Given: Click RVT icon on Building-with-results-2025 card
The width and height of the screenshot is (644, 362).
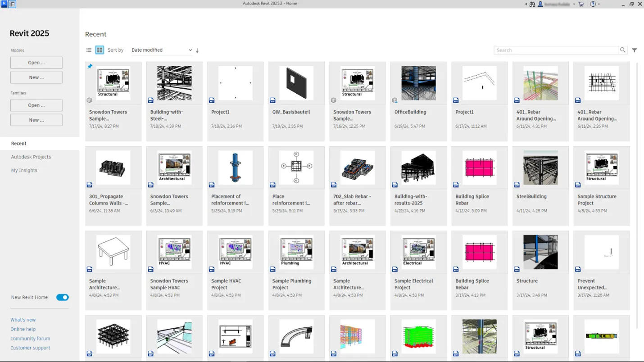Looking at the screenshot, I should click(395, 185).
